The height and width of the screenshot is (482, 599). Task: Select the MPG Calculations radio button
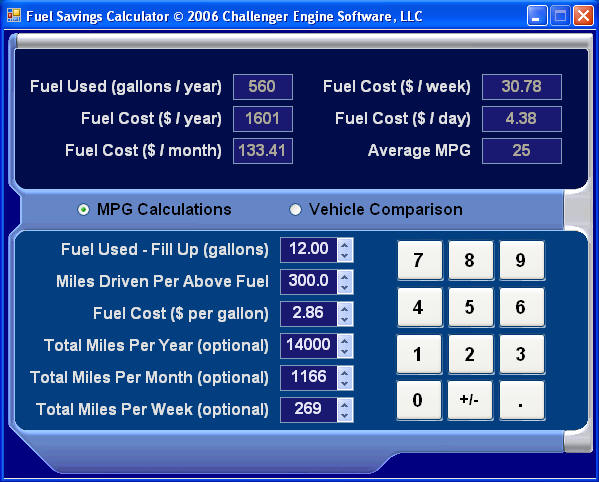[x=83, y=209]
